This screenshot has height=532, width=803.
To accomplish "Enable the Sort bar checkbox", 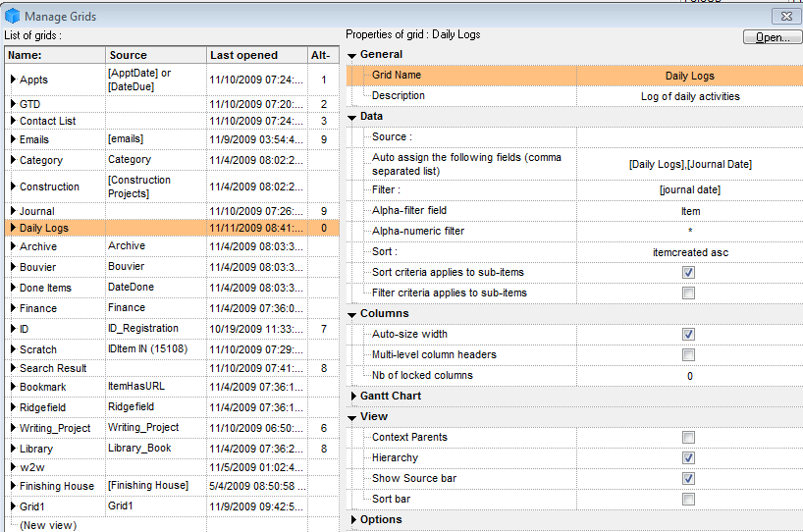I will (x=688, y=500).
